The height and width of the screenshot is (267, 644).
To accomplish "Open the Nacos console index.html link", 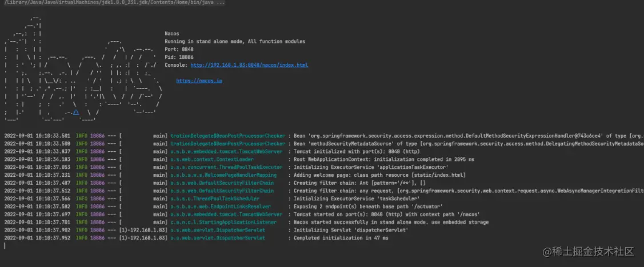I will coord(249,66).
